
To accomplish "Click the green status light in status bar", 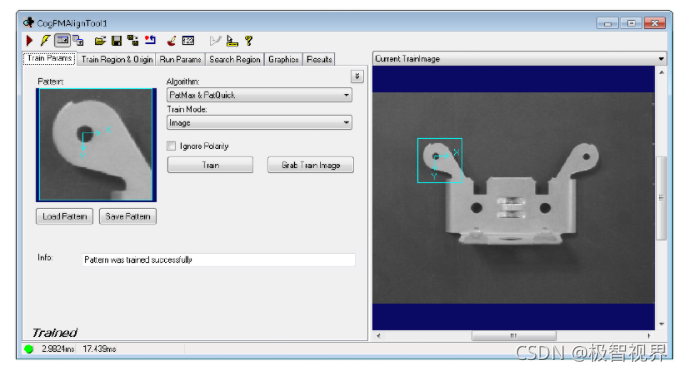I will point(29,349).
